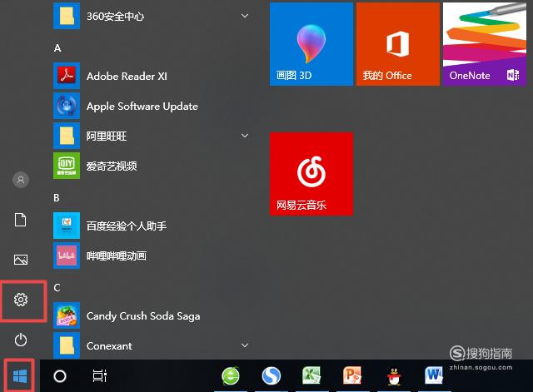Viewport: 533px width, 392px height.
Task: Click the 百度经验个人助手 icon
Action: [x=67, y=226]
